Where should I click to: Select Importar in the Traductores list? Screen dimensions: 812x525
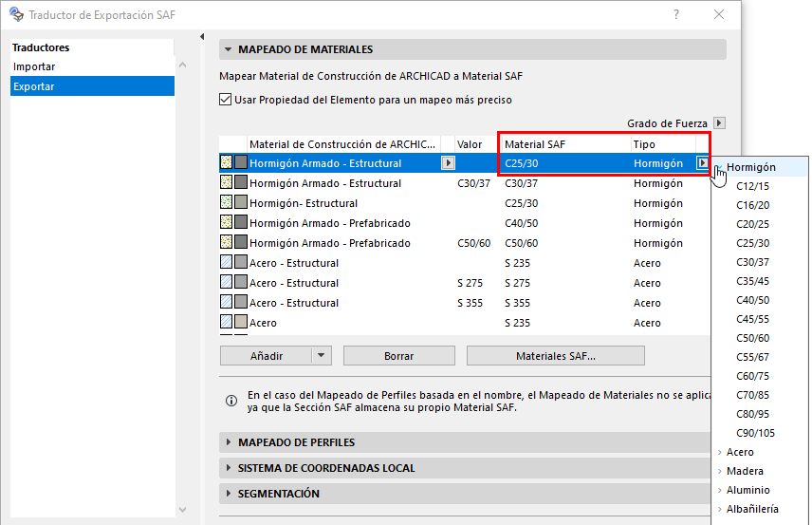pyautogui.click(x=92, y=66)
